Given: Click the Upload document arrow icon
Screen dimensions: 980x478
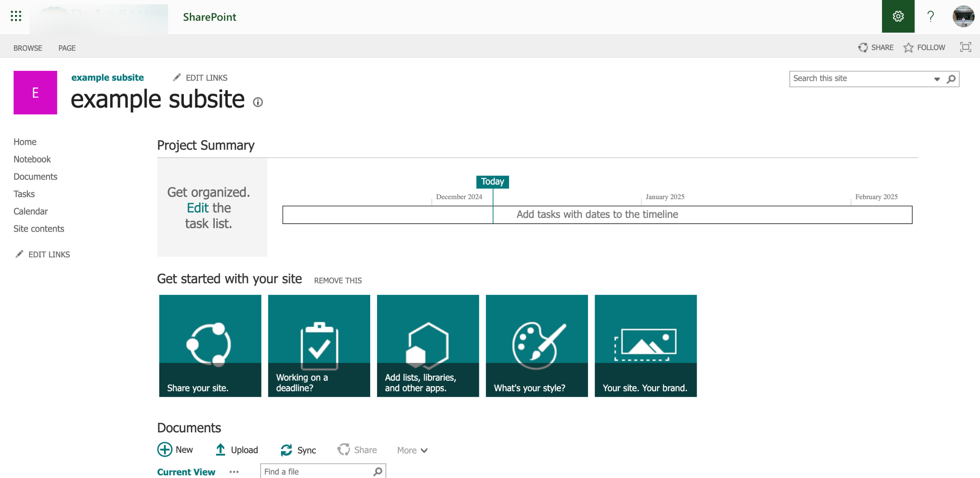Looking at the screenshot, I should pos(220,450).
